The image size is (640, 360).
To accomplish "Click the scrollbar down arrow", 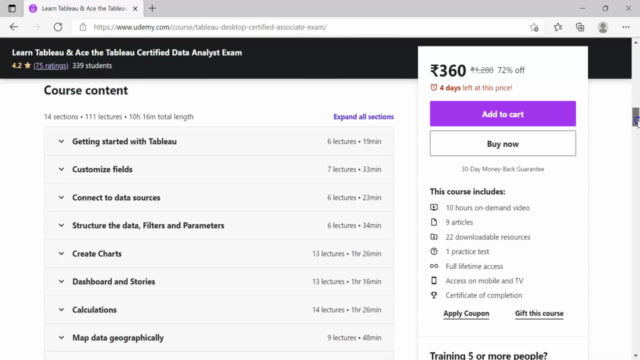I will [x=636, y=356].
